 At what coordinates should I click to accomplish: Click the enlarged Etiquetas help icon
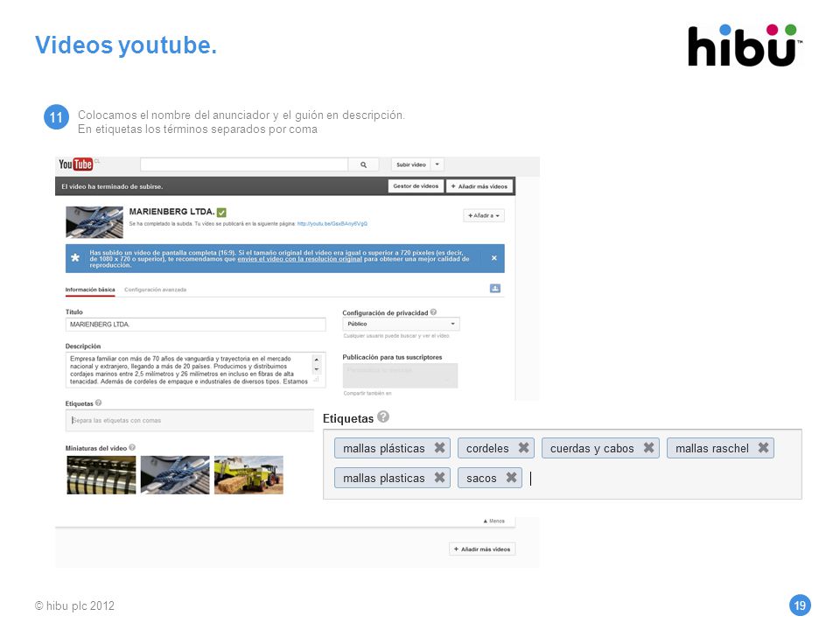coord(383,416)
